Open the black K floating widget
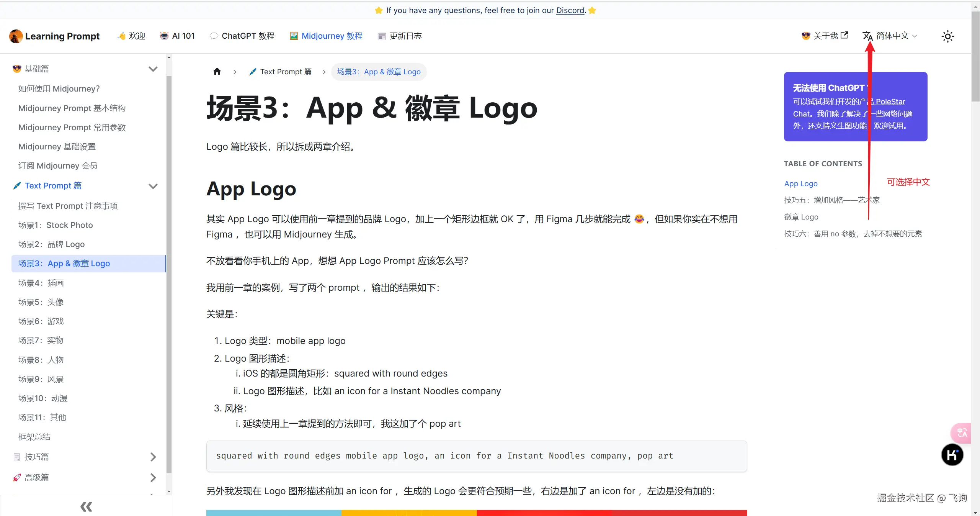Viewport: 980px width, 516px height. click(x=952, y=455)
